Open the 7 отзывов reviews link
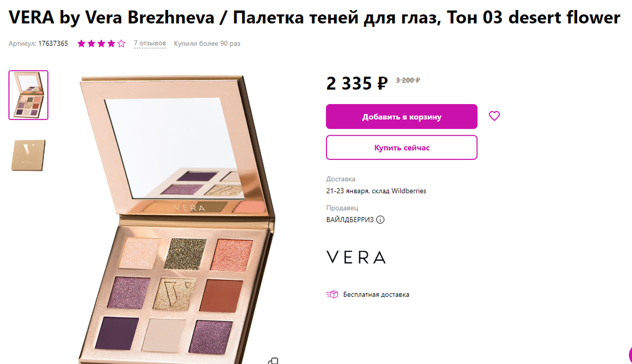Viewport: 632px width, 364px height. click(x=150, y=43)
